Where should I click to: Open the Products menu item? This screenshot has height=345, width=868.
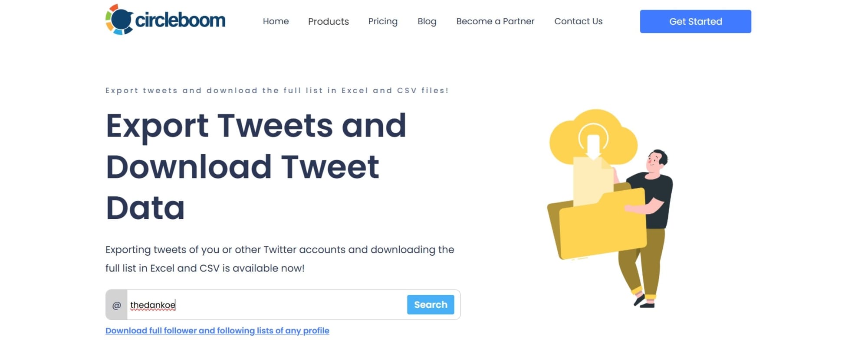(x=328, y=21)
